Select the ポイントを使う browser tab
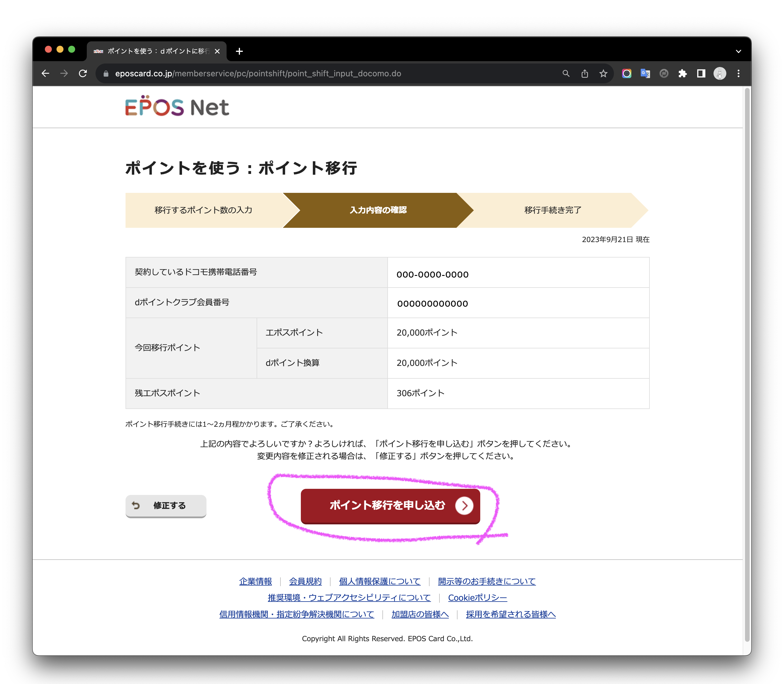784x684 pixels. click(x=156, y=51)
